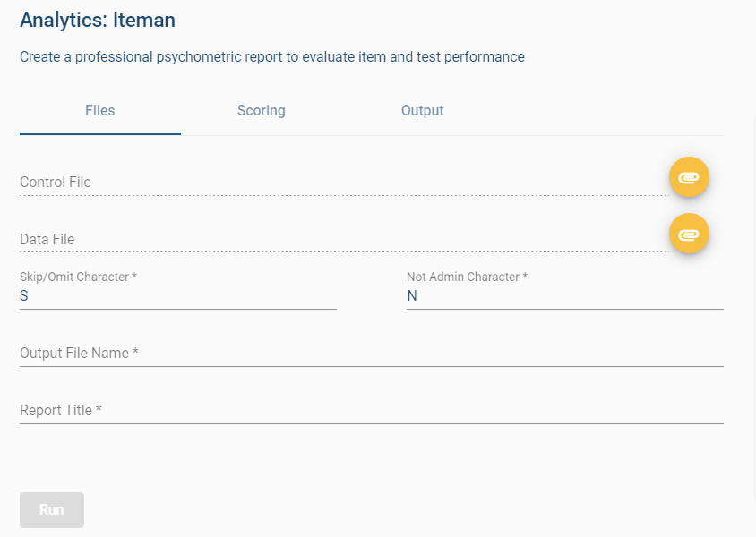Click the 'Analytics: Iteman' page heading
The image size is (756, 537).
98,19
